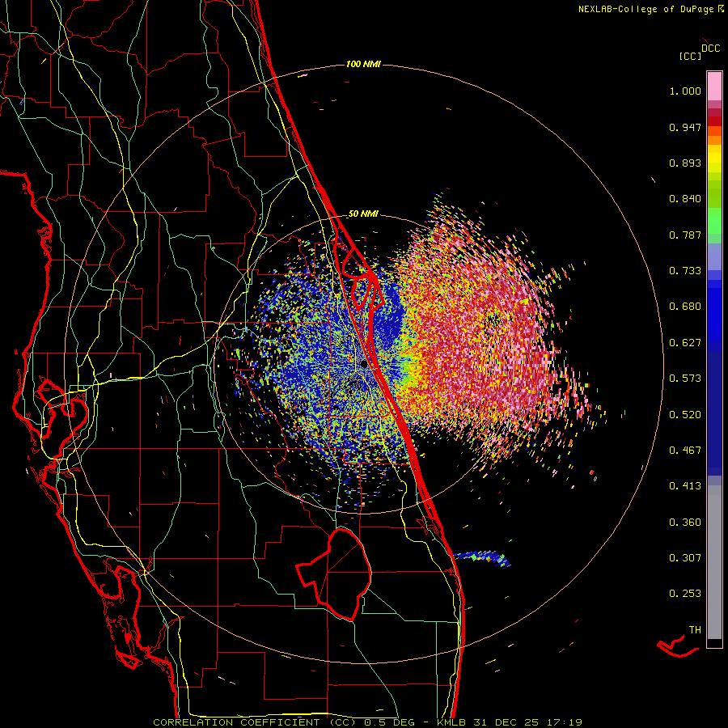The width and height of the screenshot is (728, 728).
Task: Click the black radar site dot
Action: click(x=364, y=364)
